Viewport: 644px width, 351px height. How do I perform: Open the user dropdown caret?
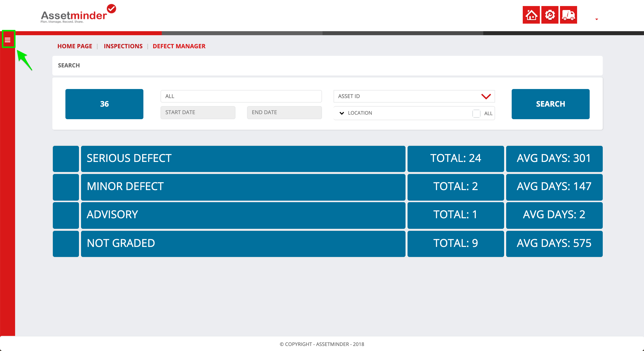(596, 19)
